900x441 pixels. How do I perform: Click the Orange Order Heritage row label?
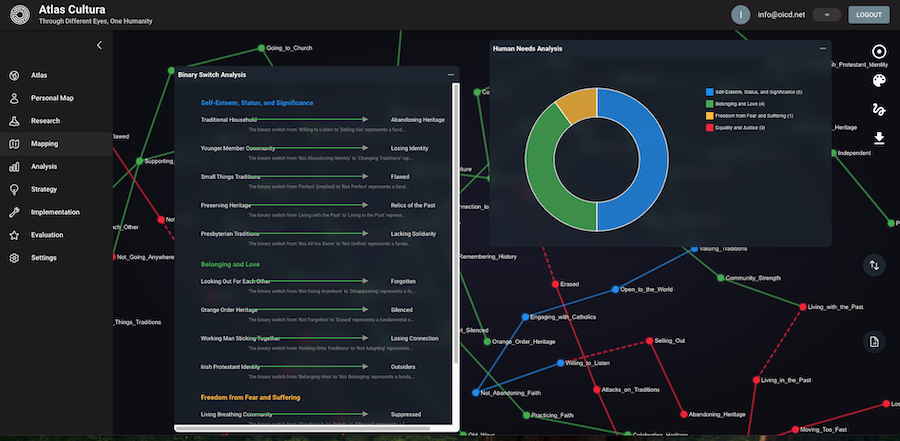[229, 310]
